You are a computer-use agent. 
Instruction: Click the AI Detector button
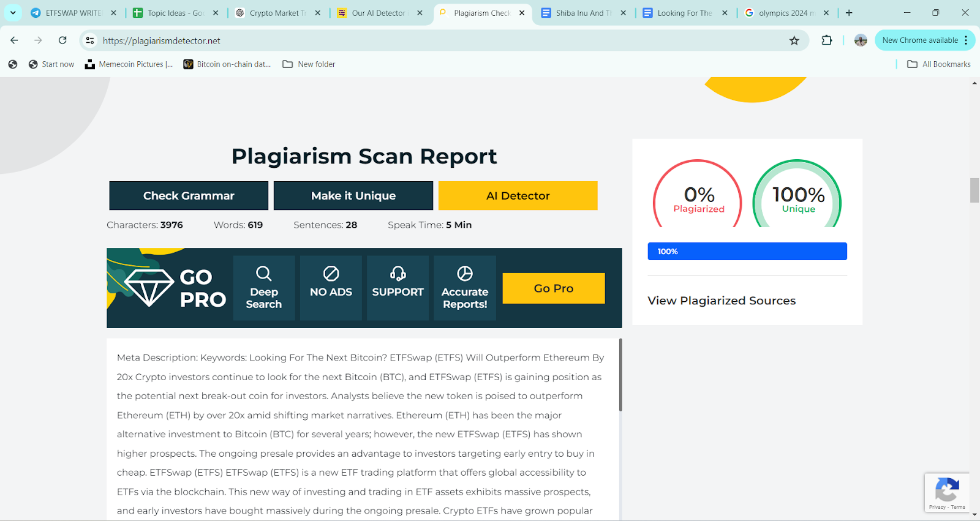[x=518, y=196]
